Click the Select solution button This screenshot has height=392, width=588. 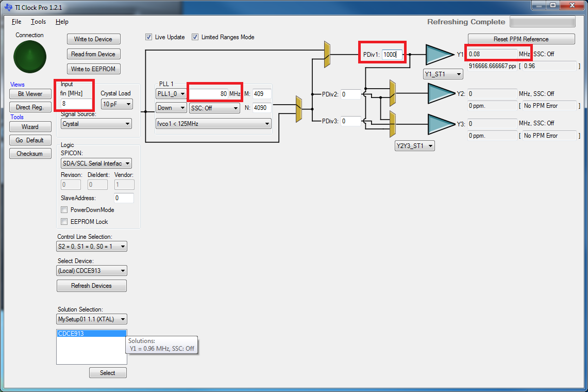(108, 373)
